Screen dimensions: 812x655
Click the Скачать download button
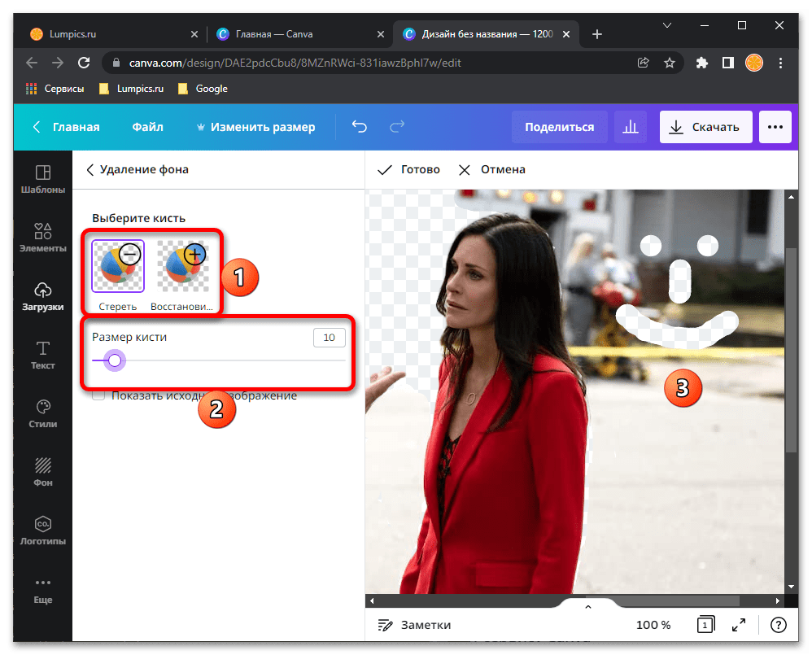[704, 127]
